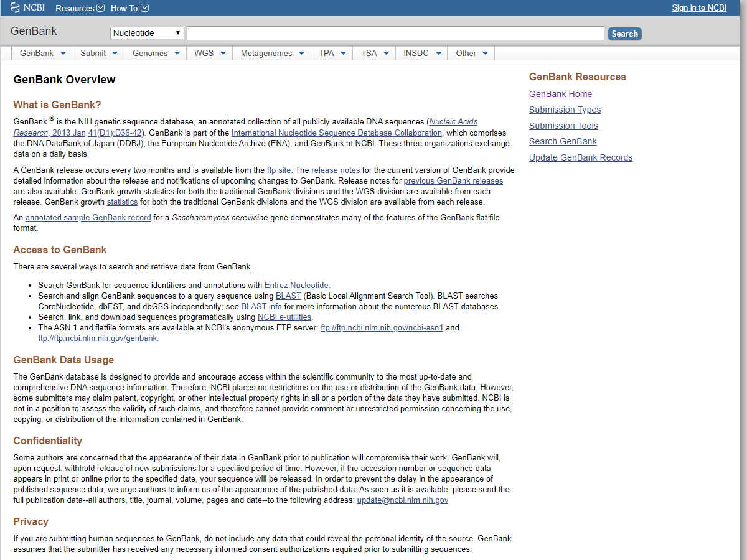The height and width of the screenshot is (560, 747).
Task: Follow the Entrez Nucleotide link
Action: point(296,286)
